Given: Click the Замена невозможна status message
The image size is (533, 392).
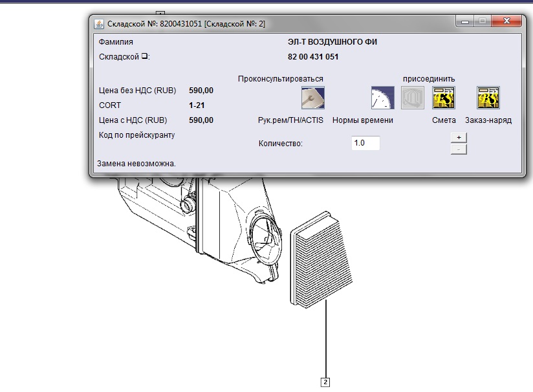Looking at the screenshot, I should [136, 164].
